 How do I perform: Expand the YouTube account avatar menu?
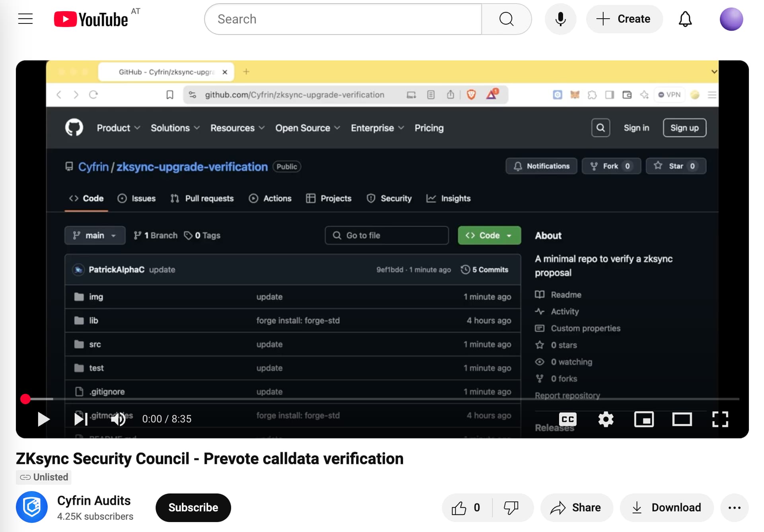click(730, 19)
